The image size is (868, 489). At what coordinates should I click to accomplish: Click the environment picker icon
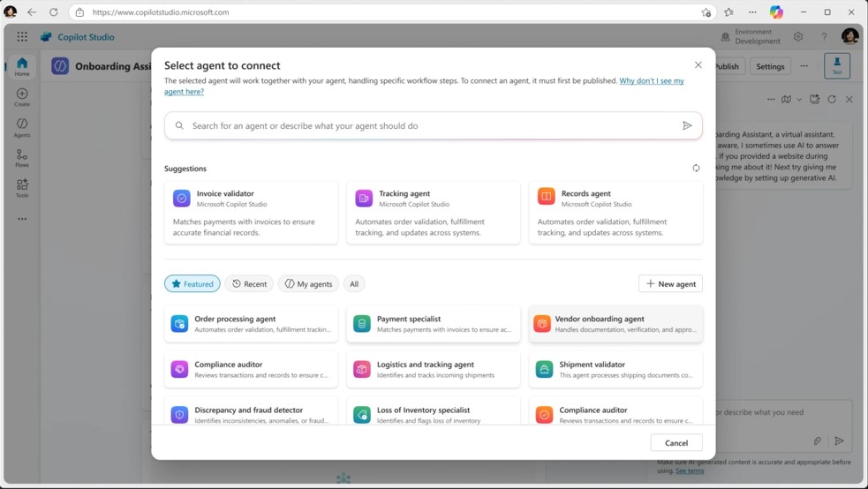(725, 36)
